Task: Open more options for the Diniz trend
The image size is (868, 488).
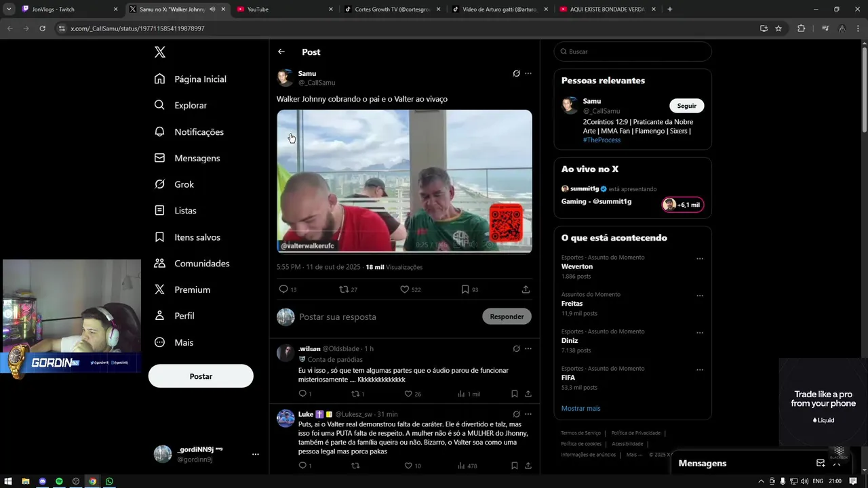Action: 700,333
